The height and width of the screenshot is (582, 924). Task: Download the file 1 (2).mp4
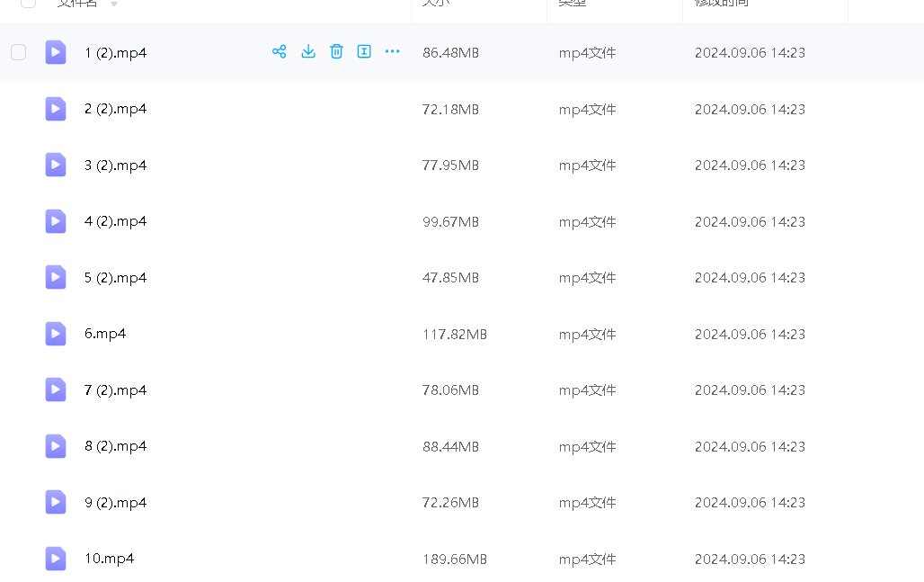pos(307,51)
